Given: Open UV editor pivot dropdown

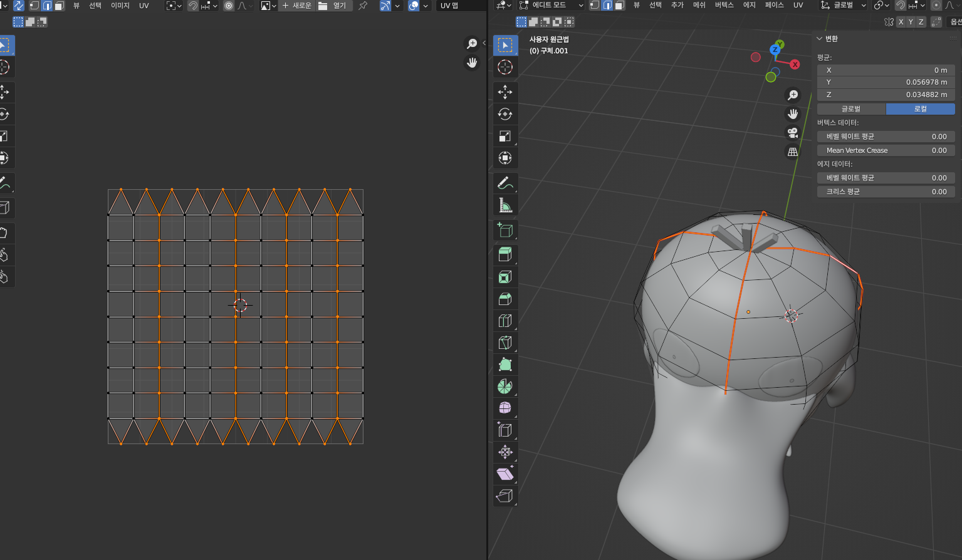Looking at the screenshot, I should [174, 6].
